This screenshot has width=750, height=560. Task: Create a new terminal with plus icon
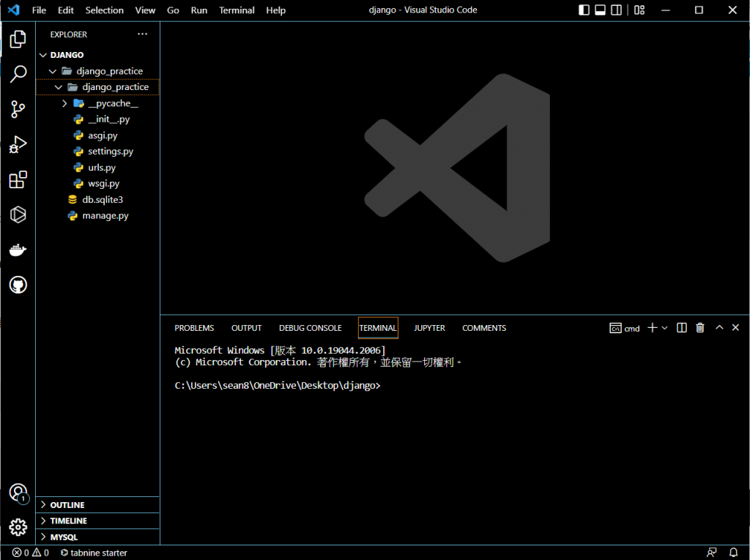(x=652, y=328)
